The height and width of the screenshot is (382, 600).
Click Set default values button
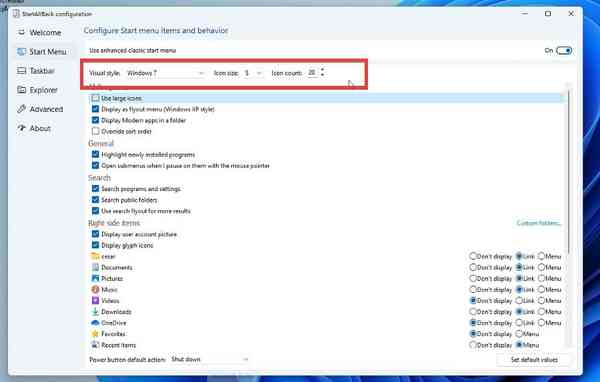click(534, 360)
